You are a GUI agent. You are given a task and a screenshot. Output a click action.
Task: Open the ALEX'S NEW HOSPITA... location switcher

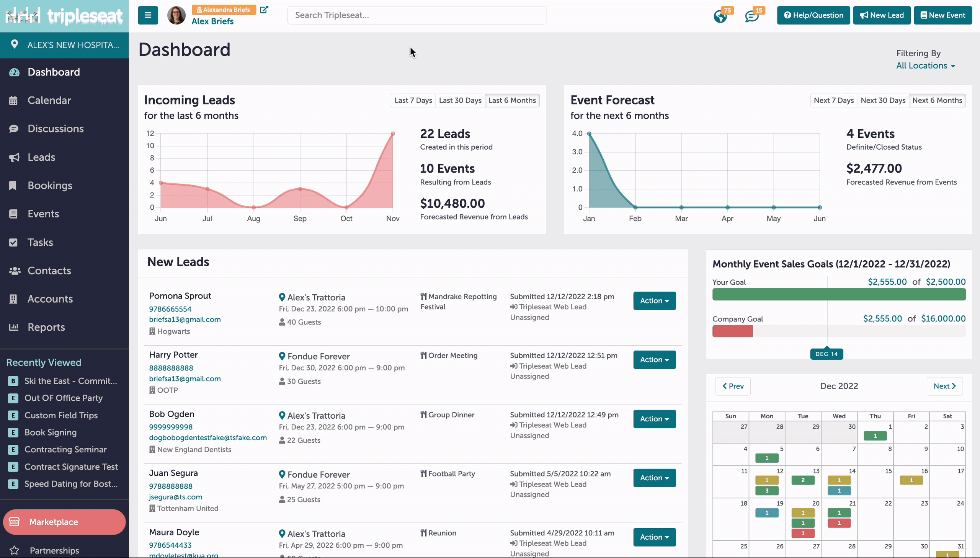point(64,45)
